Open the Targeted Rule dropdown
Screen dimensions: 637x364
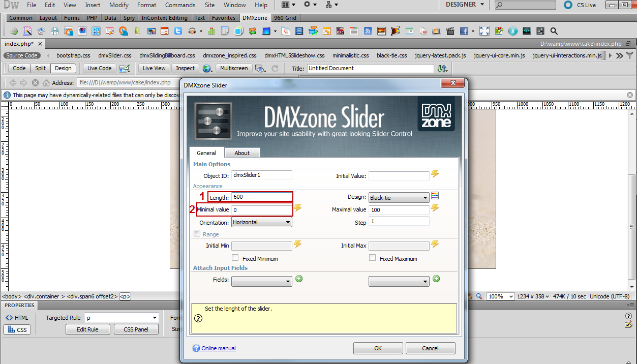click(122, 318)
